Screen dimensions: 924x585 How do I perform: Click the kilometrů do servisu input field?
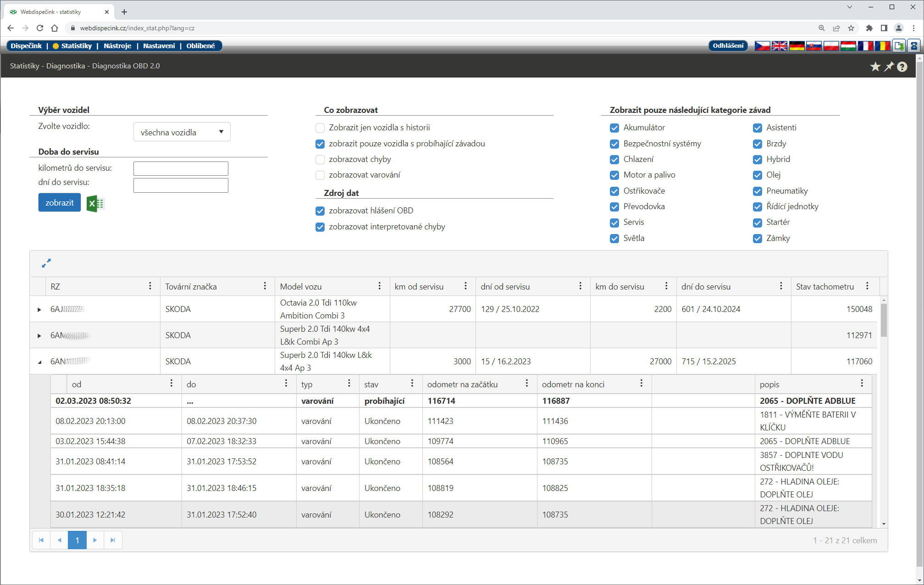pyautogui.click(x=181, y=168)
